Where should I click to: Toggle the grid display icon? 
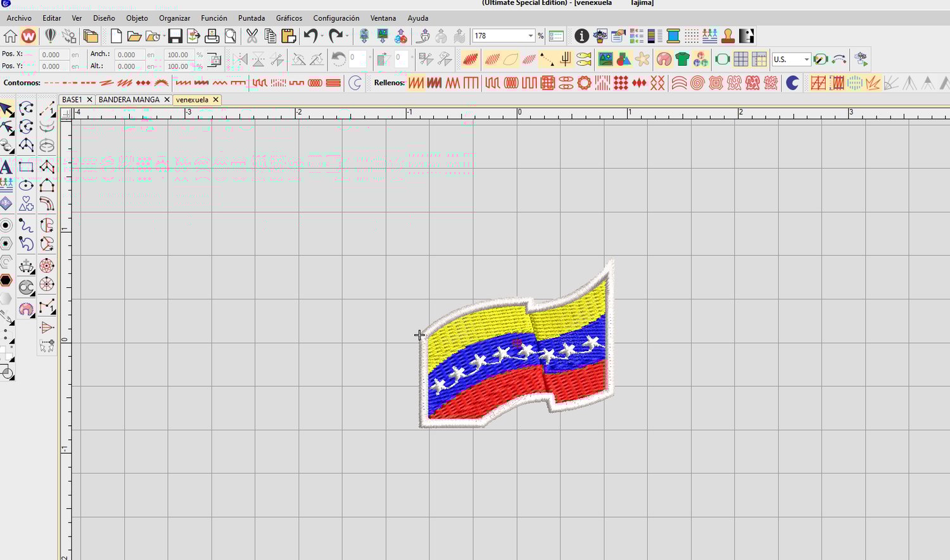[x=741, y=59]
